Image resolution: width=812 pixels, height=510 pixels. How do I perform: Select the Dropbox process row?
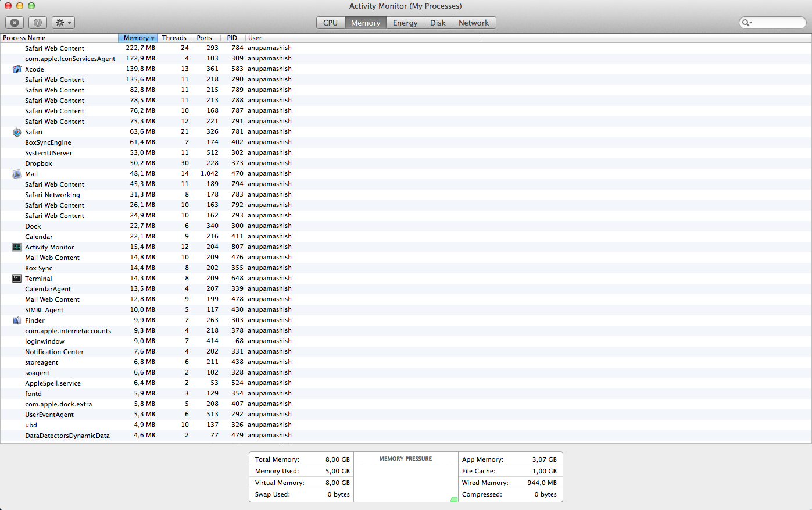point(406,163)
